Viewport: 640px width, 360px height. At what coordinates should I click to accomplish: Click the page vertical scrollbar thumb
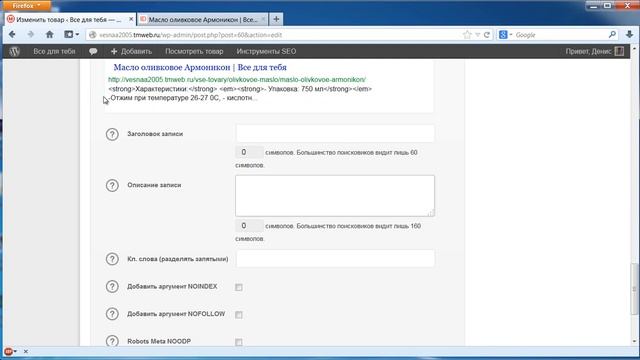(634, 289)
